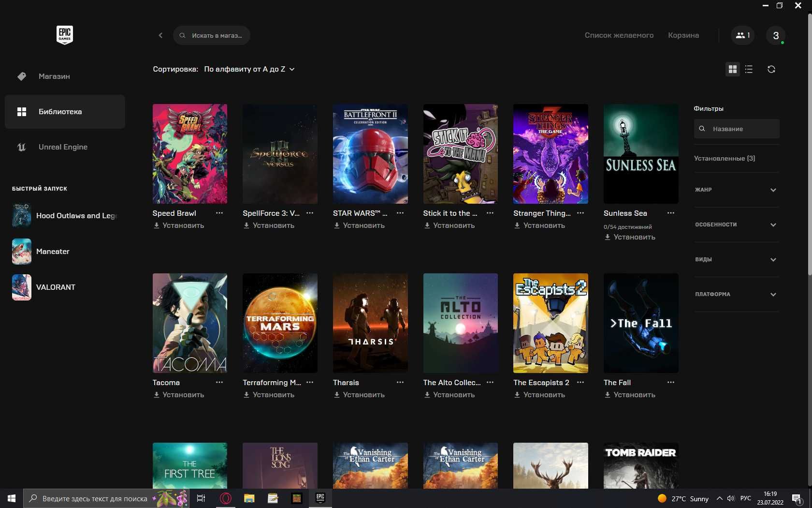
Task: Install SpellForce 3 via Установить
Action: click(x=269, y=225)
